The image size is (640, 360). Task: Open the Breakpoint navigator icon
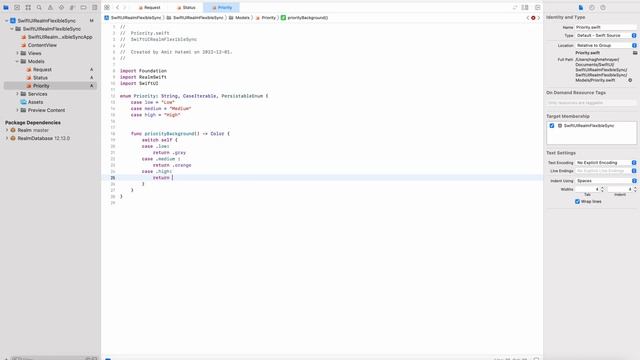click(x=83, y=7)
